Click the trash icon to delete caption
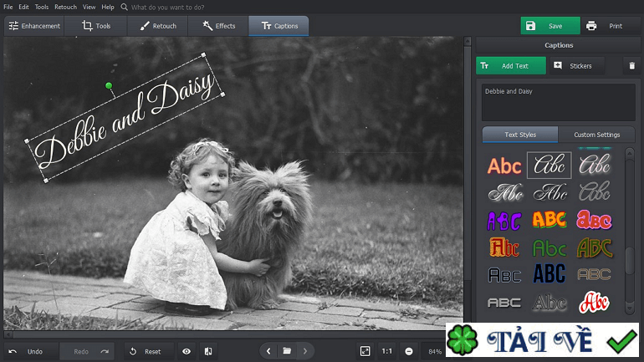644x362 pixels. (631, 66)
